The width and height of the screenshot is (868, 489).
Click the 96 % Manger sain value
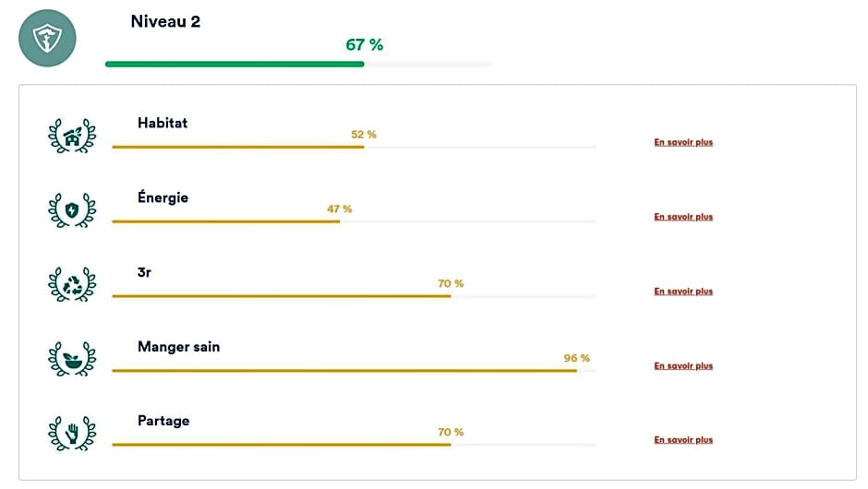(x=576, y=358)
